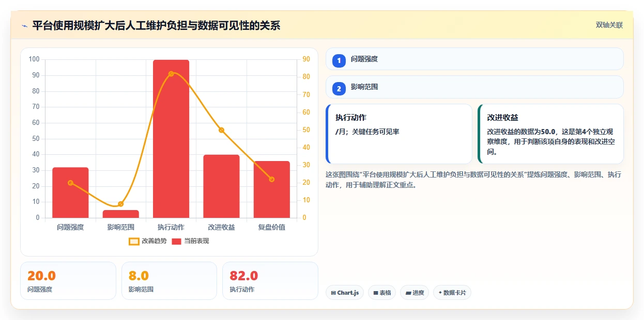This screenshot has width=644, height=320.
Task: Click the orange line point above 复盘价值
Action: (272, 179)
